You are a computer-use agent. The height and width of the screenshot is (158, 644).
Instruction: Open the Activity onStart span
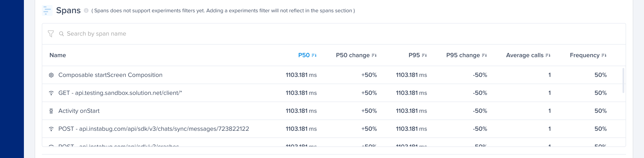(79, 111)
